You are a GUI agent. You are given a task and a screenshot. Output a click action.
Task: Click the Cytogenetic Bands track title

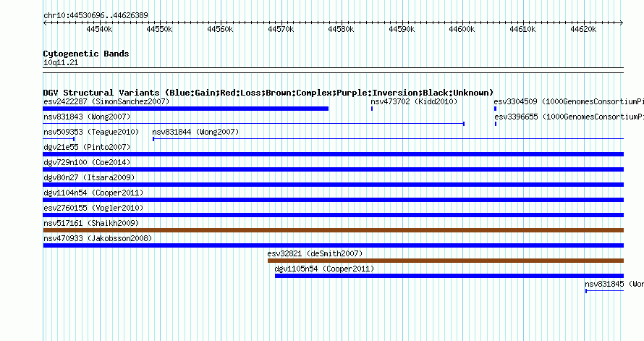click(x=86, y=54)
